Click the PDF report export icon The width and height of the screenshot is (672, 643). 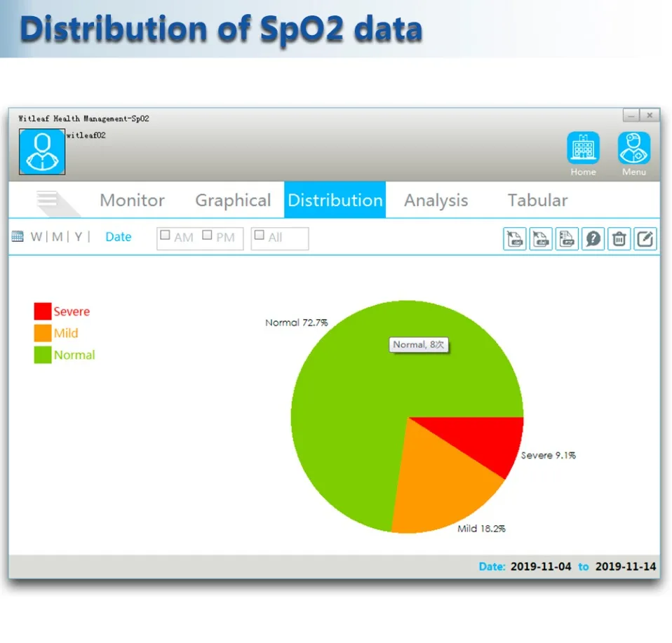tap(567, 238)
